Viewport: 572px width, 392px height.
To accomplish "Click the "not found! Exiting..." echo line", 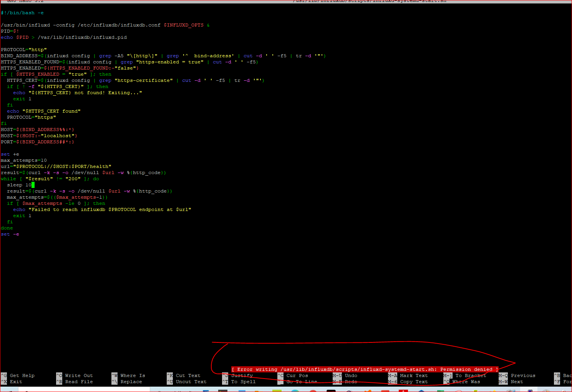I will click(x=78, y=93).
